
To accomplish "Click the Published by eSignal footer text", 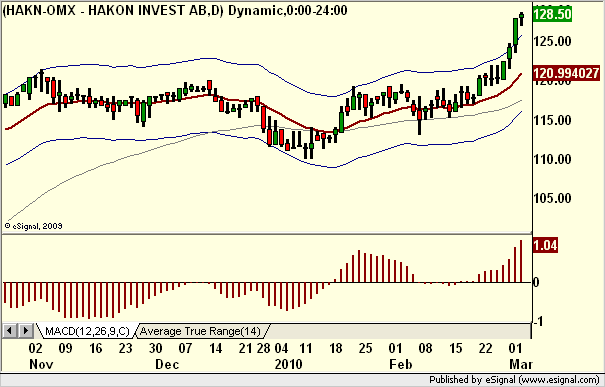I will pyautogui.click(x=514, y=380).
